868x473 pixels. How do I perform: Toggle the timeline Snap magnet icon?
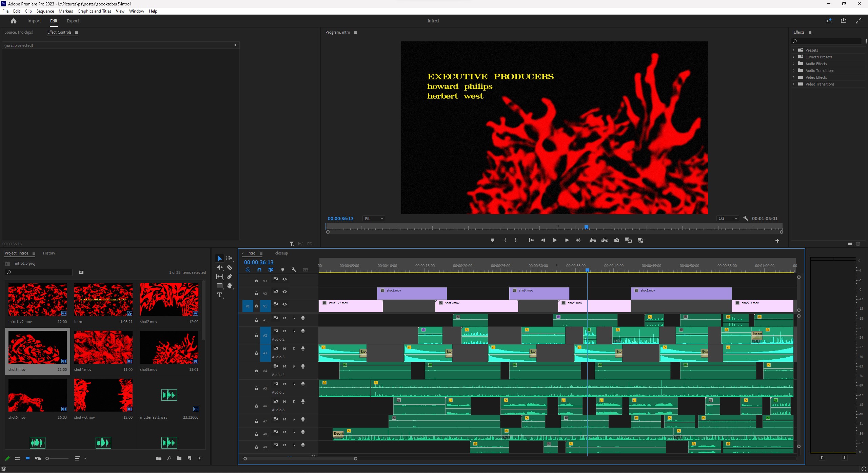(259, 270)
